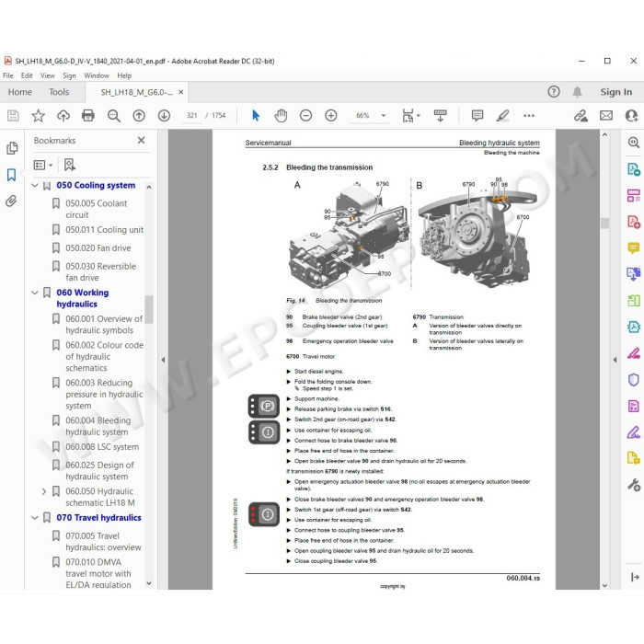Open bookmark 060.001 Overview of hydraulic symbols
644x644 pixels.
[x=104, y=325]
